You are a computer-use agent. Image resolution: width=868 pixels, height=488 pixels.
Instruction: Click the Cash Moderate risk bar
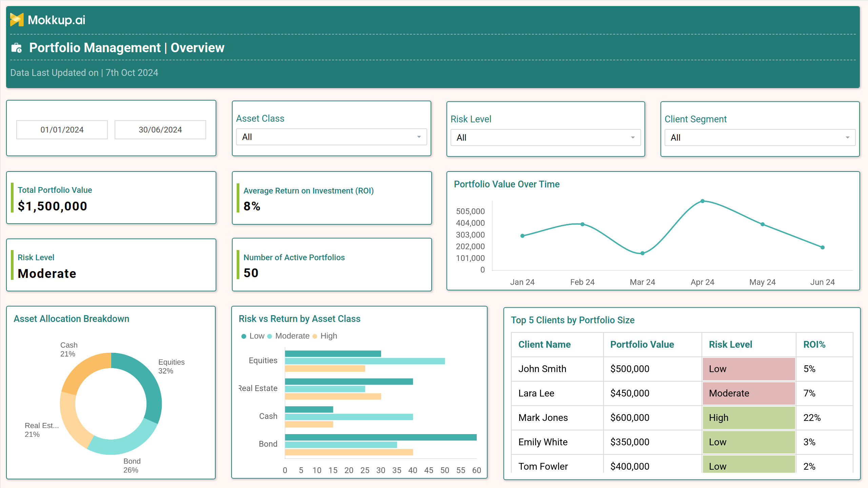click(x=349, y=417)
